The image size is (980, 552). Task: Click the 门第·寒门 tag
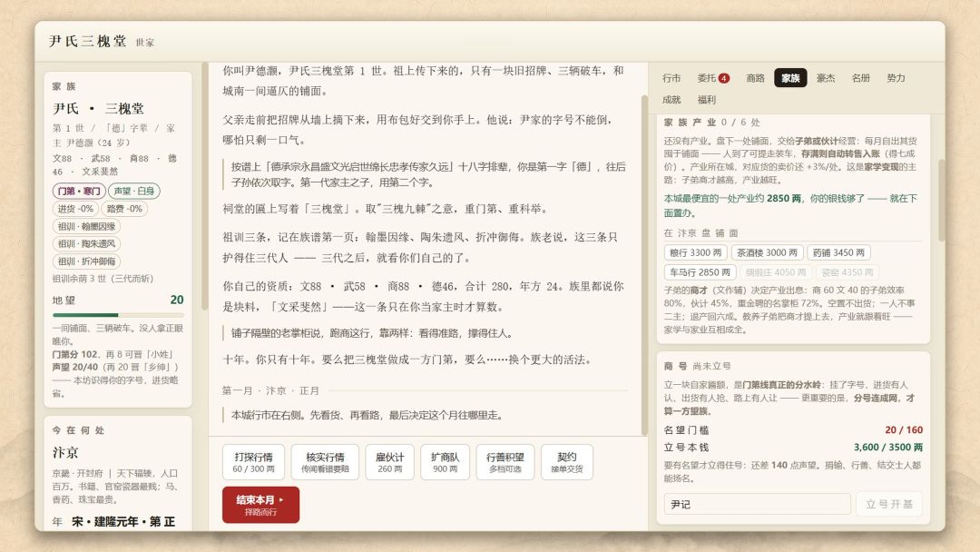(x=79, y=191)
